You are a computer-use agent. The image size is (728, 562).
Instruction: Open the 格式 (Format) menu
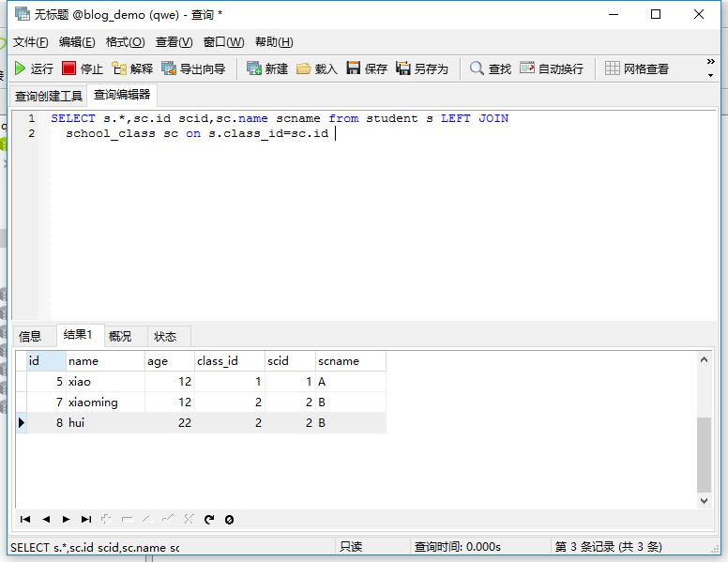coord(125,42)
